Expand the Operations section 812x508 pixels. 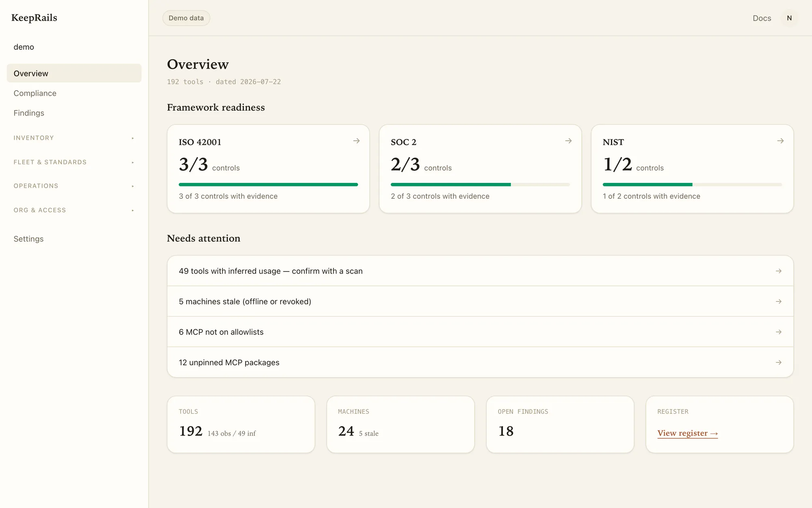[x=74, y=186]
